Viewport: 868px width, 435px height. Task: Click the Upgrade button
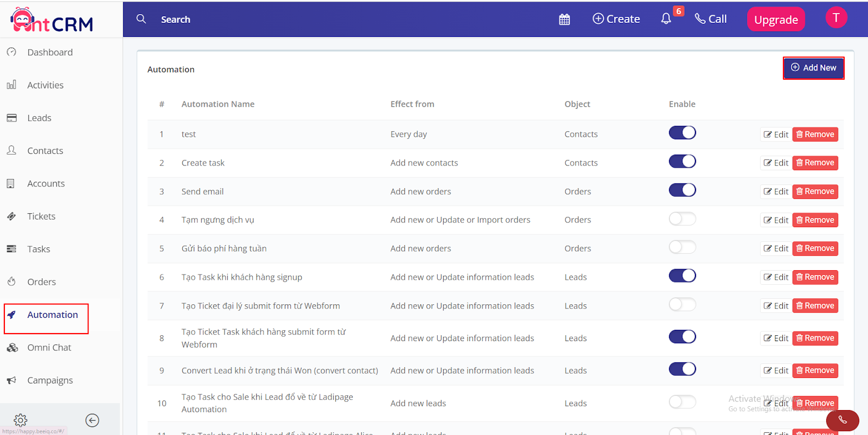click(x=776, y=20)
